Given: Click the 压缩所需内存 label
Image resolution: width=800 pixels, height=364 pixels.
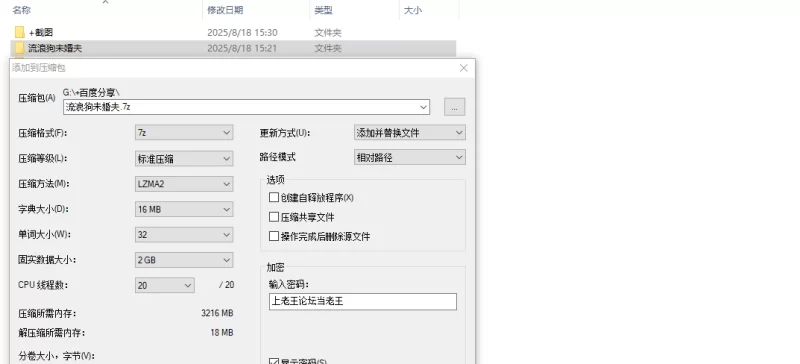Looking at the screenshot, I should point(47,313).
